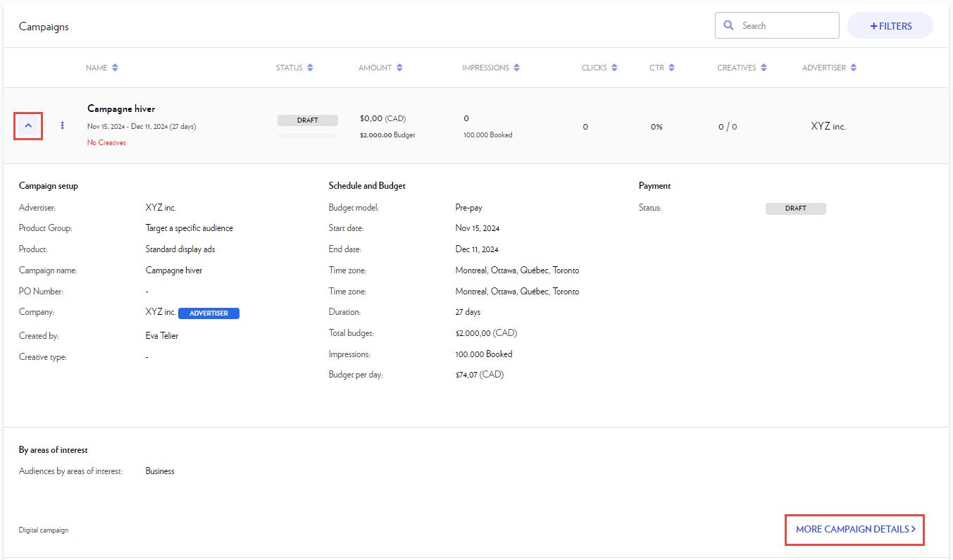Click the Draft status badge in row
953x560 pixels.
click(308, 120)
